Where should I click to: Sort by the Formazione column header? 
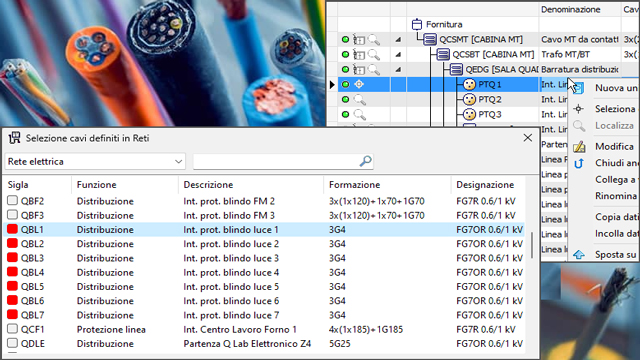(x=354, y=185)
